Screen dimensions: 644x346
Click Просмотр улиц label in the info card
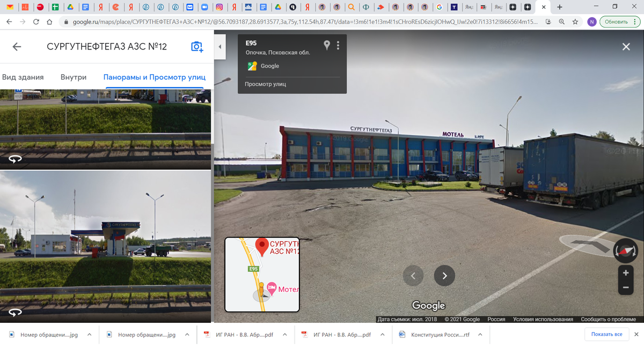(265, 84)
